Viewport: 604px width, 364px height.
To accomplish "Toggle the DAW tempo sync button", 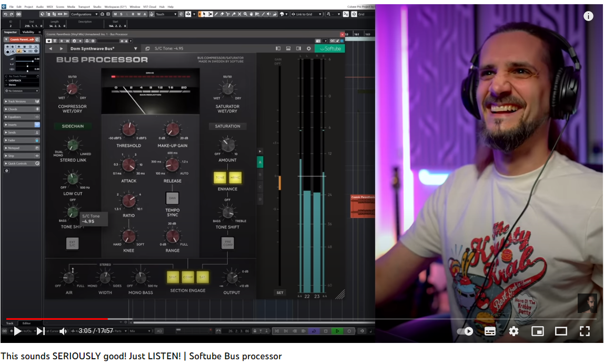I will coord(172,198).
